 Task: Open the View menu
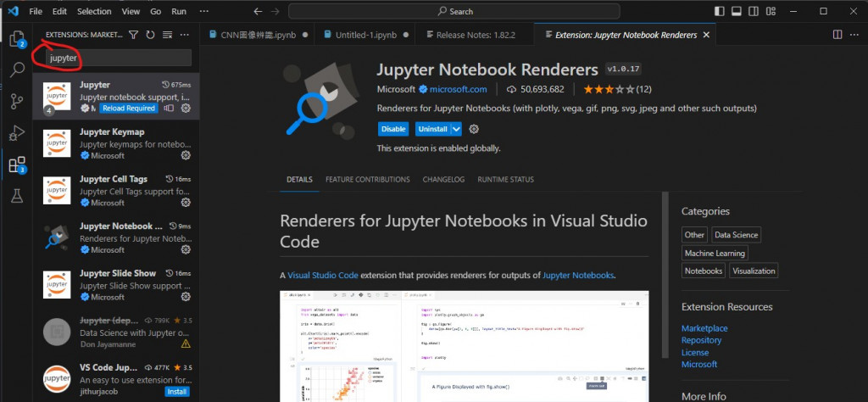click(131, 11)
